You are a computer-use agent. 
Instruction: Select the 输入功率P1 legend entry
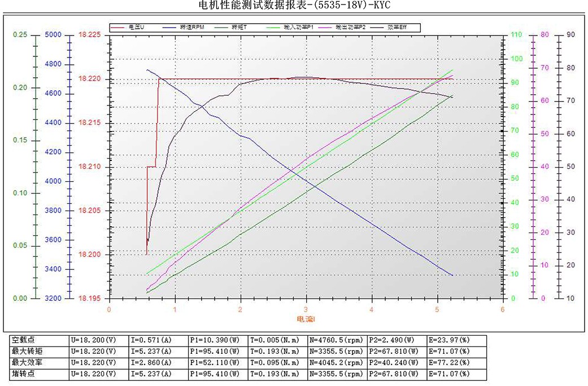click(298, 27)
